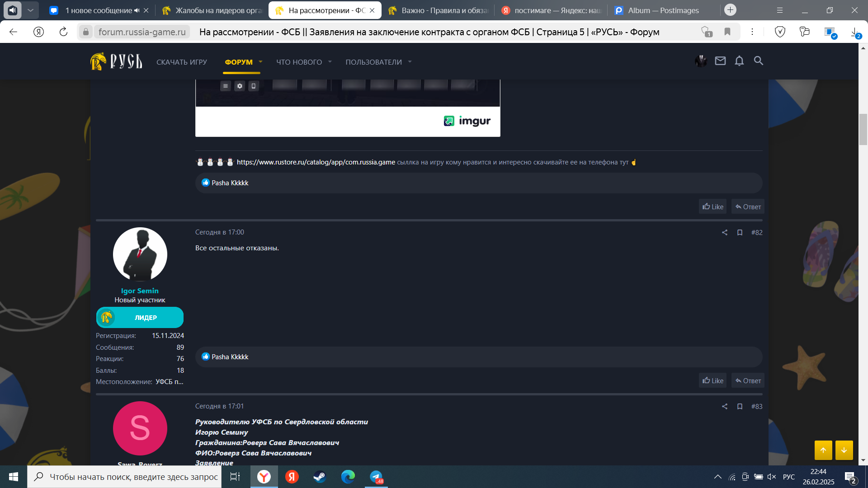Expand the ФОРУМ menu dropdown arrow

tap(260, 62)
